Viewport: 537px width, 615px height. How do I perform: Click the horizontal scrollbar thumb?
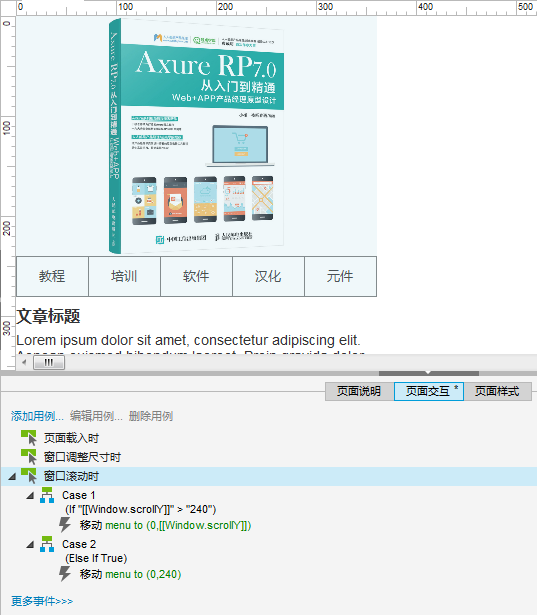coord(49,362)
